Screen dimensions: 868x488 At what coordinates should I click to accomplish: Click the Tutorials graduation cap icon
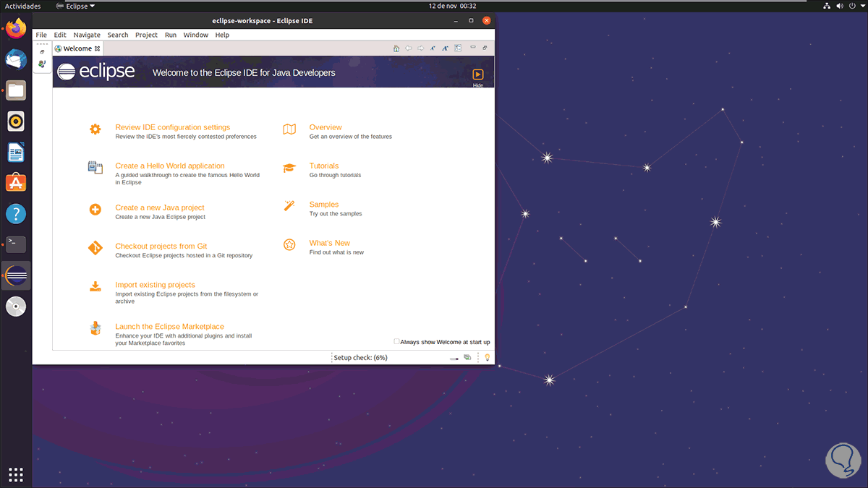tap(289, 168)
